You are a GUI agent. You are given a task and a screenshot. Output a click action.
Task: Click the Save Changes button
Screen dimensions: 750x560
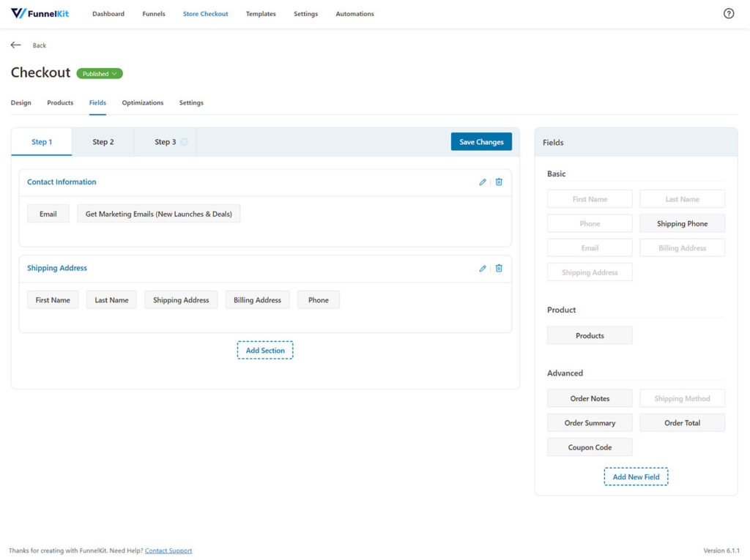pyautogui.click(x=481, y=141)
